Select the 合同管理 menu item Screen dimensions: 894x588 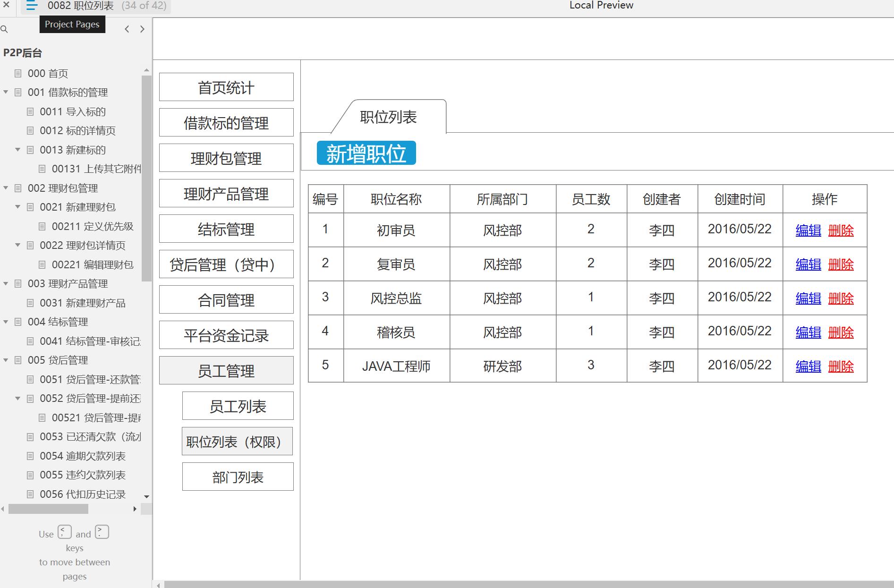(x=226, y=299)
